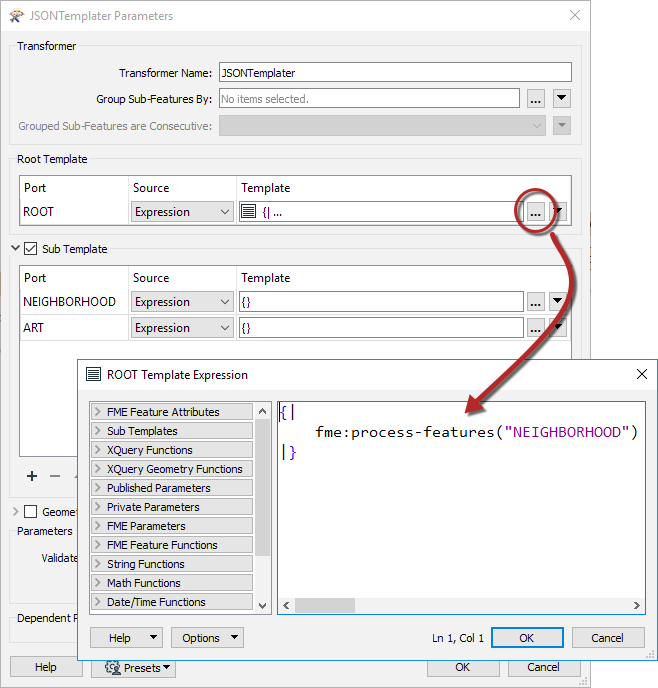Screen dimensions: 658x688
Task: Expand the Geometry section chevron
Action: pyautogui.click(x=15, y=512)
